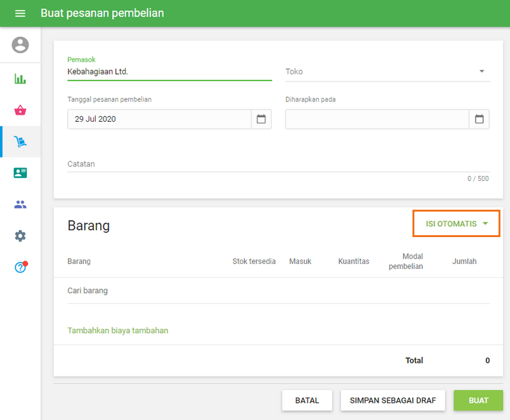Click the Catatan notes field
Viewport: 510px width, 420px height.
tap(278, 164)
